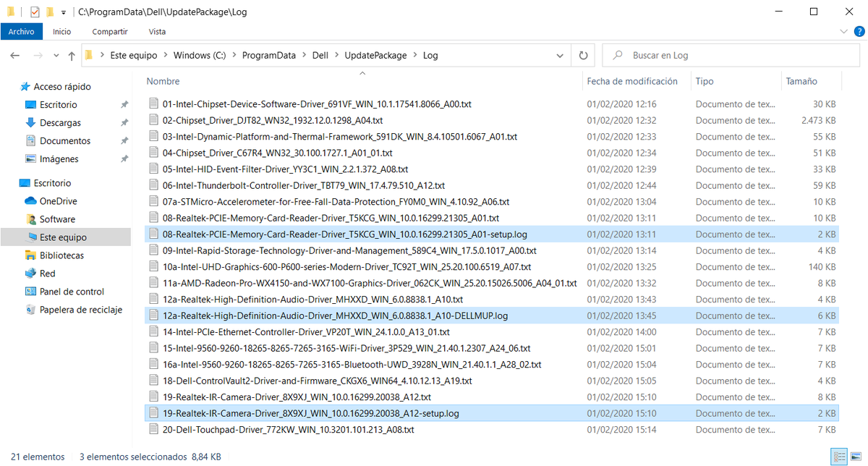
Task: Open the address bar history dropdown
Action: tap(560, 55)
